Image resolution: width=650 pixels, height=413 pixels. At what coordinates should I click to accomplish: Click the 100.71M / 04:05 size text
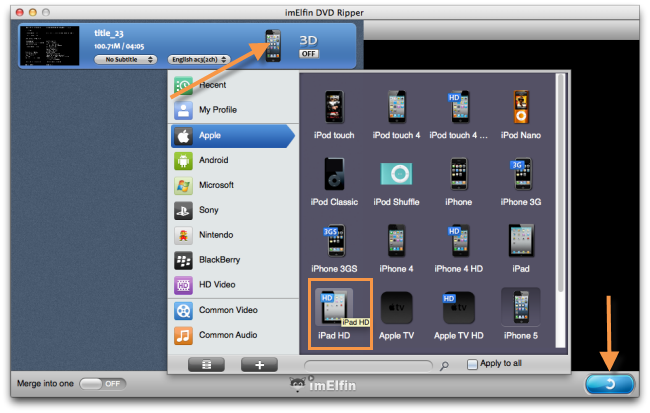119,46
